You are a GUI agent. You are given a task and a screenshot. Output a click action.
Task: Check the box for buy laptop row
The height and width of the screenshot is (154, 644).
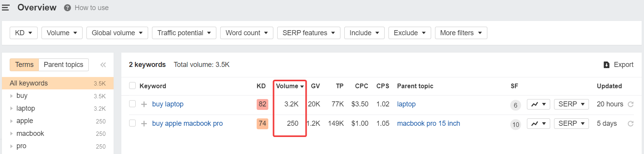(x=133, y=104)
